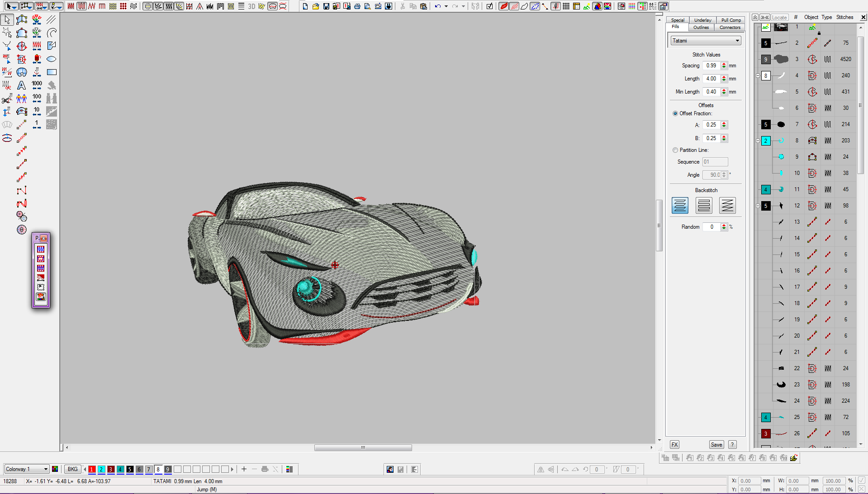Screen dimensions: 868x494
Task: Click the Save floppy disk icon
Action: click(x=326, y=6)
